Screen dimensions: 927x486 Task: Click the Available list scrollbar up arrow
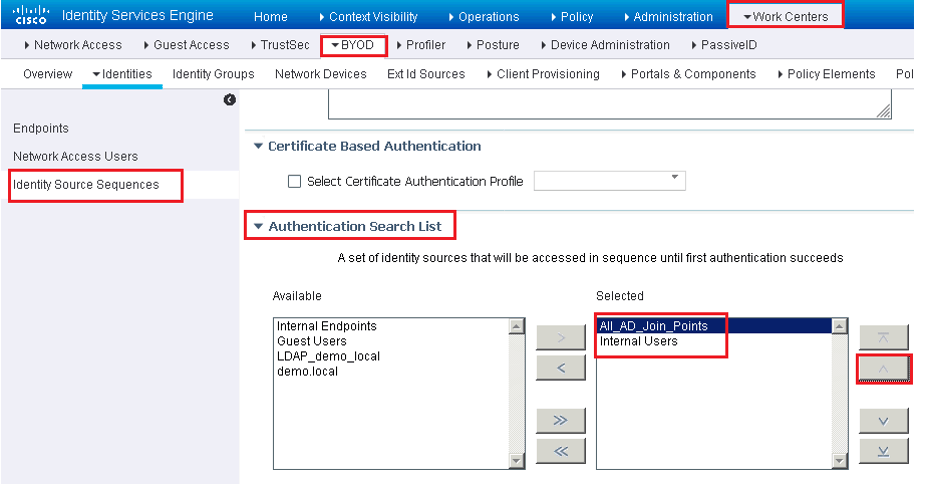pos(517,326)
